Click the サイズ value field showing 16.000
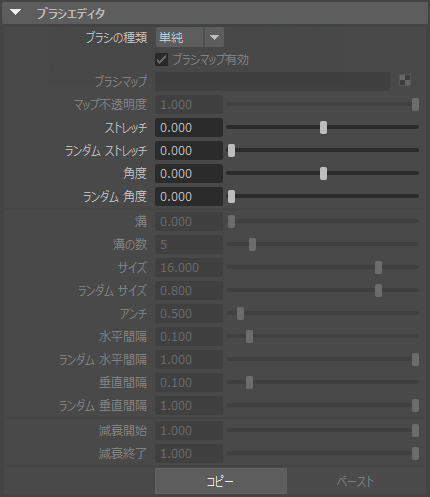Viewport: 430px width, 497px height. coord(189,267)
